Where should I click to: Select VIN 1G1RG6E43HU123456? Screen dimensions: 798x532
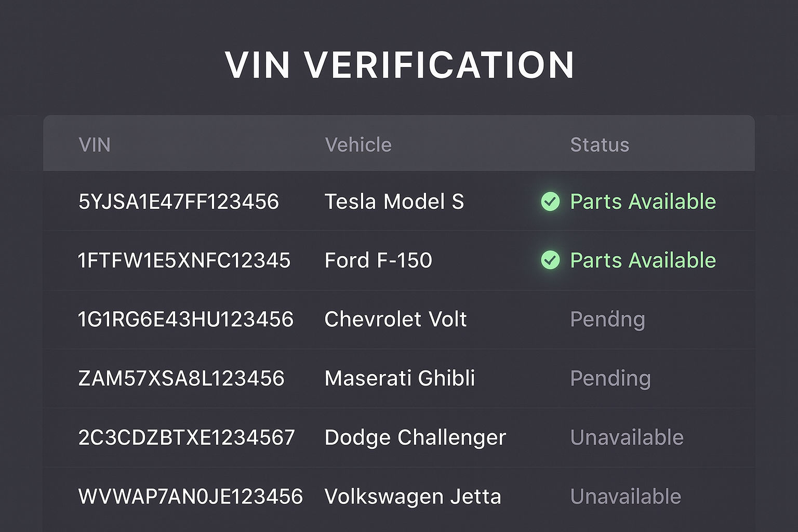pyautogui.click(x=185, y=319)
